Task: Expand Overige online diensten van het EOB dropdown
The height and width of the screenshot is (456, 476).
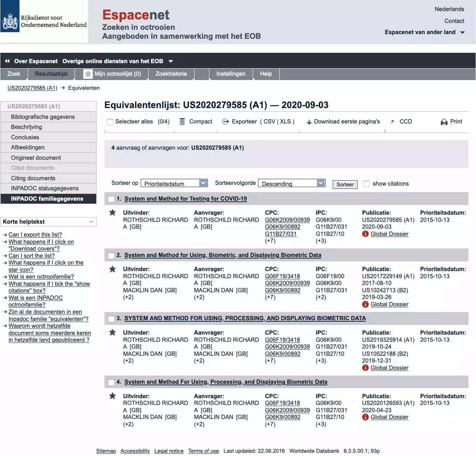Action: [117, 61]
